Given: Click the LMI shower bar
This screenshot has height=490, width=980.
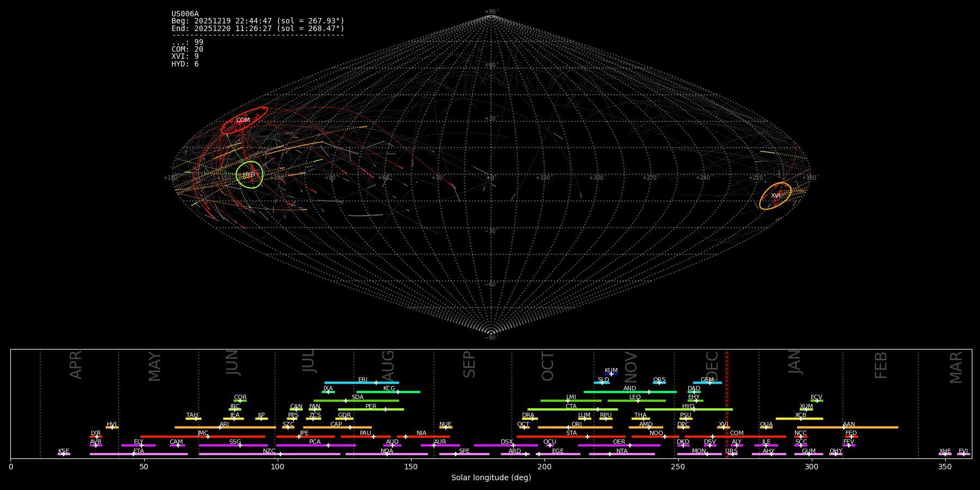Looking at the screenshot, I should (x=571, y=401).
